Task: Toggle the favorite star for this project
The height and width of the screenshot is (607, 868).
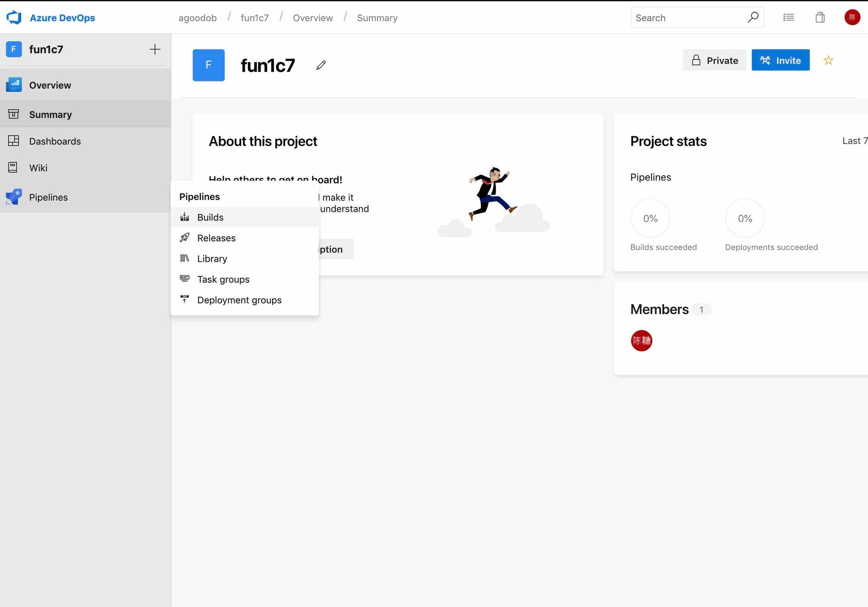Action: tap(828, 60)
